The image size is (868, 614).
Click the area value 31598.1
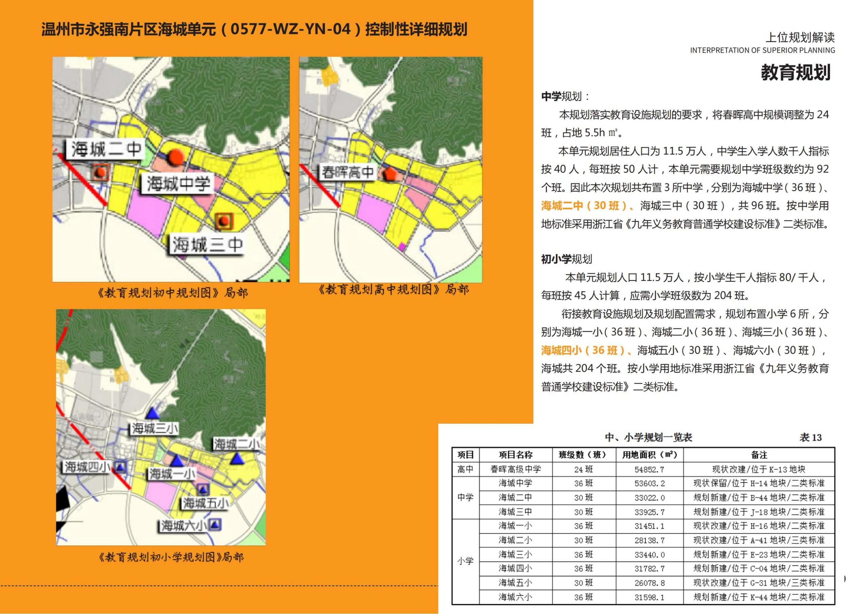(x=650, y=597)
